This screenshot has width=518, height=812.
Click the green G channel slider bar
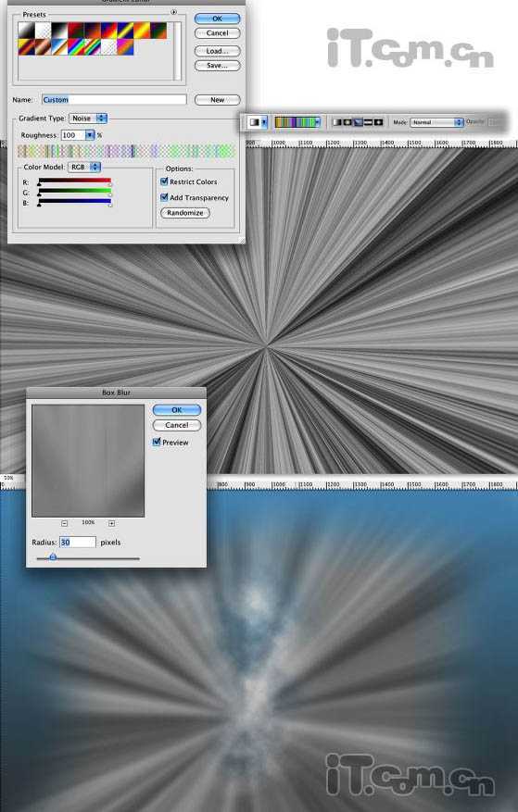tap(75, 191)
